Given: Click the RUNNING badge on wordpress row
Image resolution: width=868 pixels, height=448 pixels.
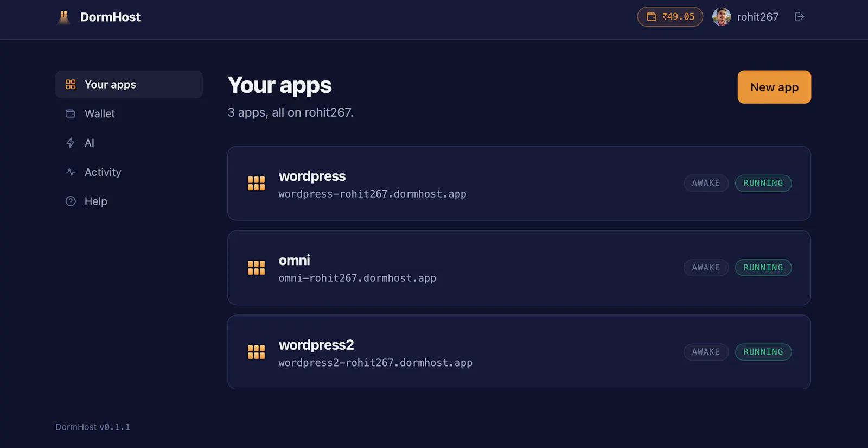Looking at the screenshot, I should pos(763,183).
